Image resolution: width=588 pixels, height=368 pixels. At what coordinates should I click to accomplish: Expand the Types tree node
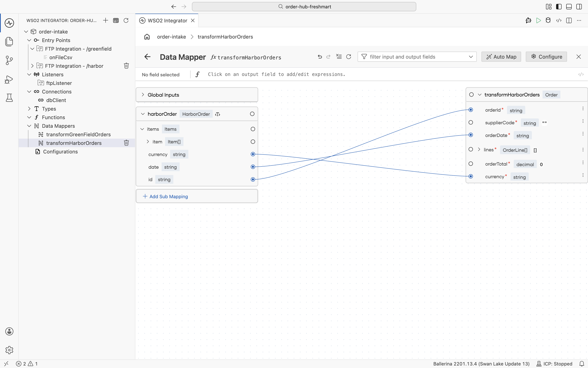[29, 109]
